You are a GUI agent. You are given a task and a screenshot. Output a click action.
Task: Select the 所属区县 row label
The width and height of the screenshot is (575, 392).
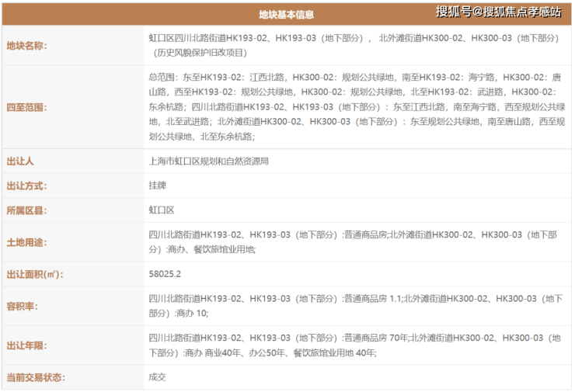coord(27,211)
